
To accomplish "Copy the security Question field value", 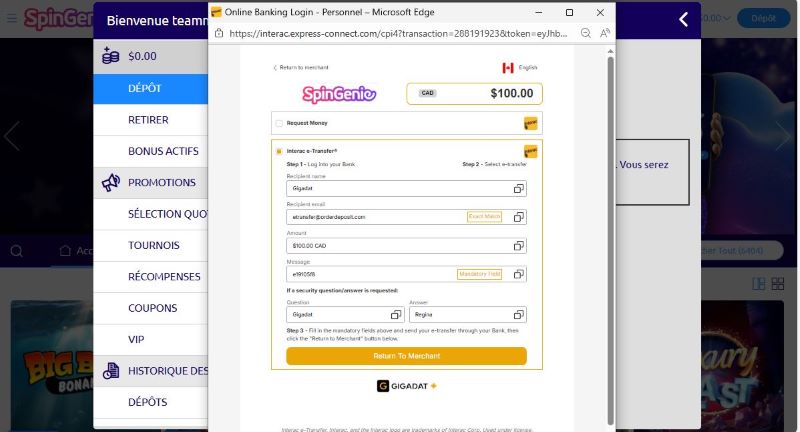I will pyautogui.click(x=396, y=315).
